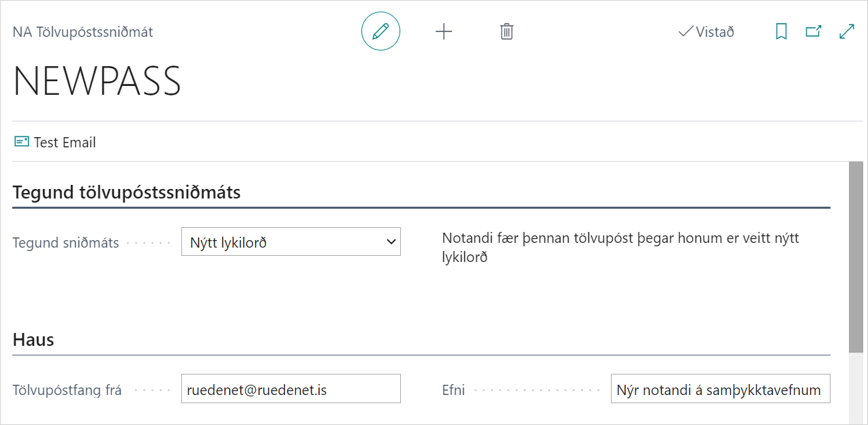Run the Test Email action
The height and width of the screenshot is (425, 868).
[x=55, y=142]
